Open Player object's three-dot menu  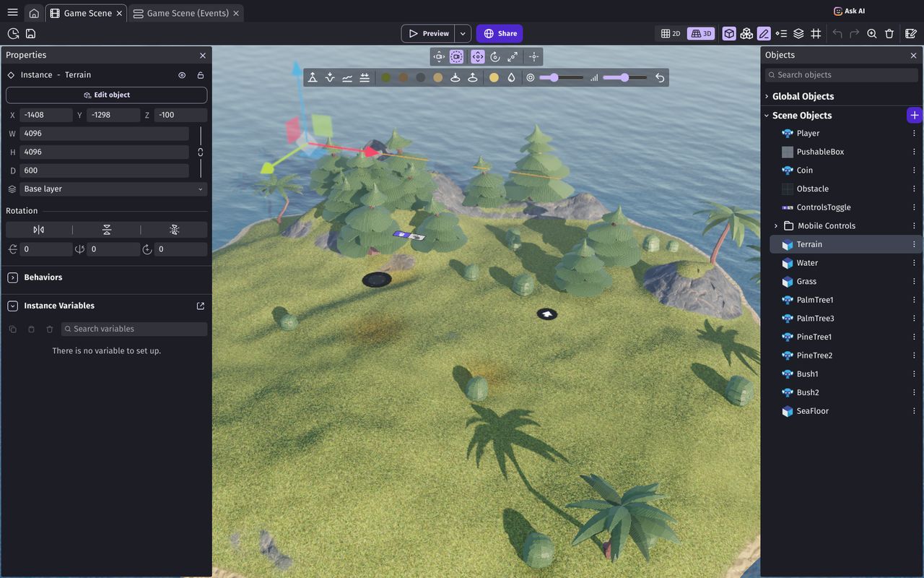click(914, 134)
